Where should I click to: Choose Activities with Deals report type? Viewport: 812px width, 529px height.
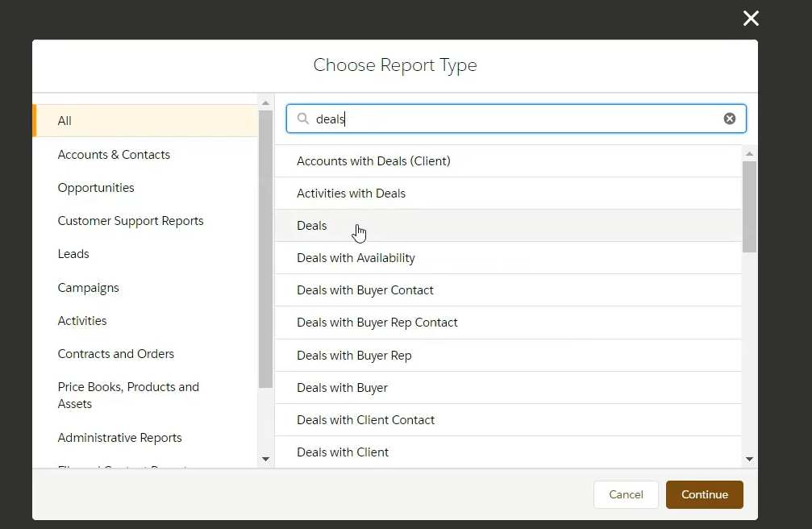point(351,194)
